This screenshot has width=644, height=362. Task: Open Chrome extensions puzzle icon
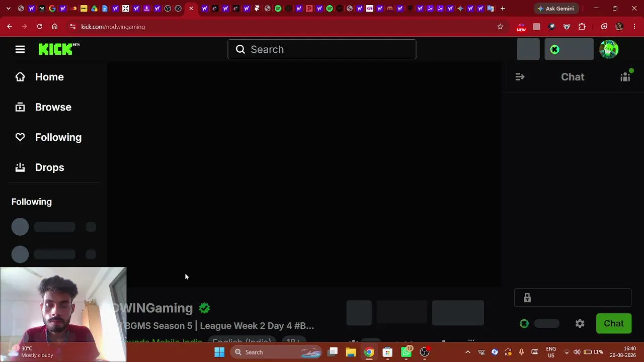coord(582,27)
